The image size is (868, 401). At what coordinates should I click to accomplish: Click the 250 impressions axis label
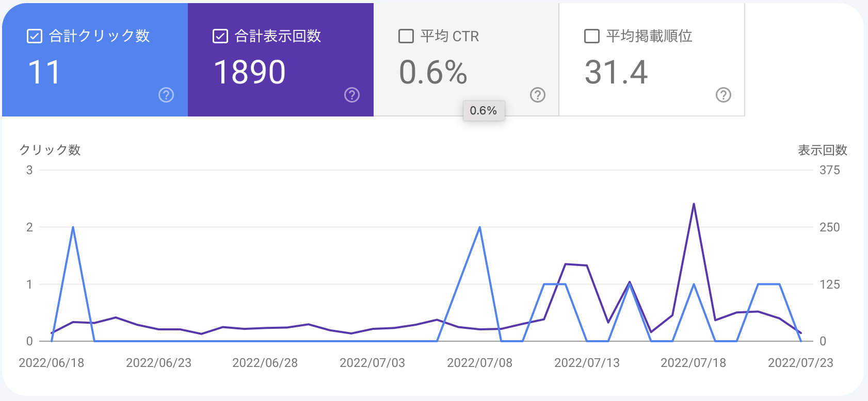(830, 227)
